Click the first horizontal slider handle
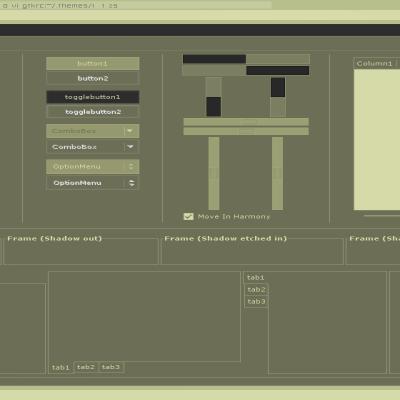 249,122
